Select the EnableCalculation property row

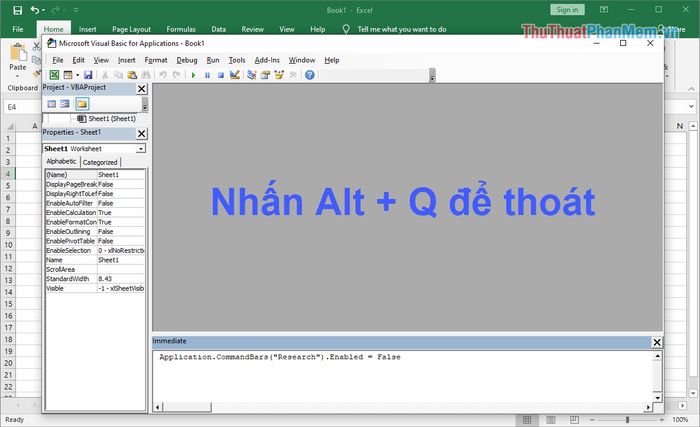click(x=95, y=213)
